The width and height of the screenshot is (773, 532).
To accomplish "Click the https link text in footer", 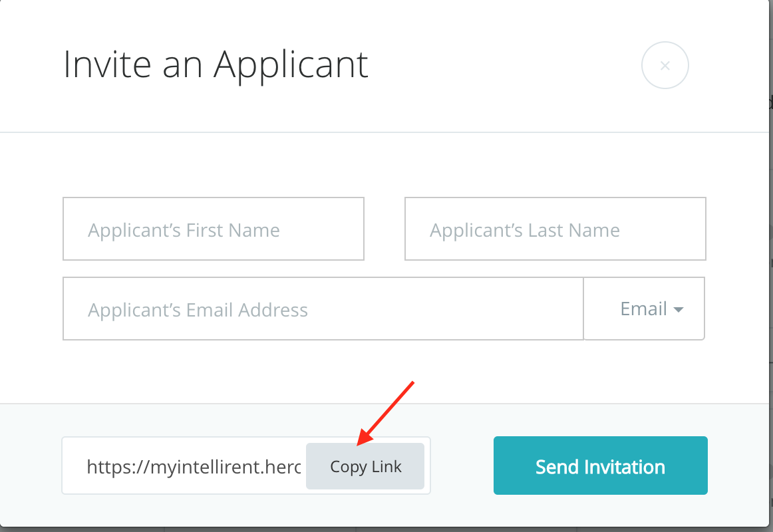I will (194, 467).
